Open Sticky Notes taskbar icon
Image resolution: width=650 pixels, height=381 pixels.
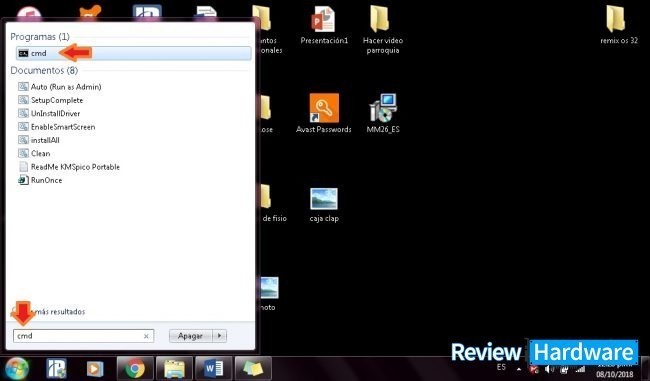coord(253,368)
